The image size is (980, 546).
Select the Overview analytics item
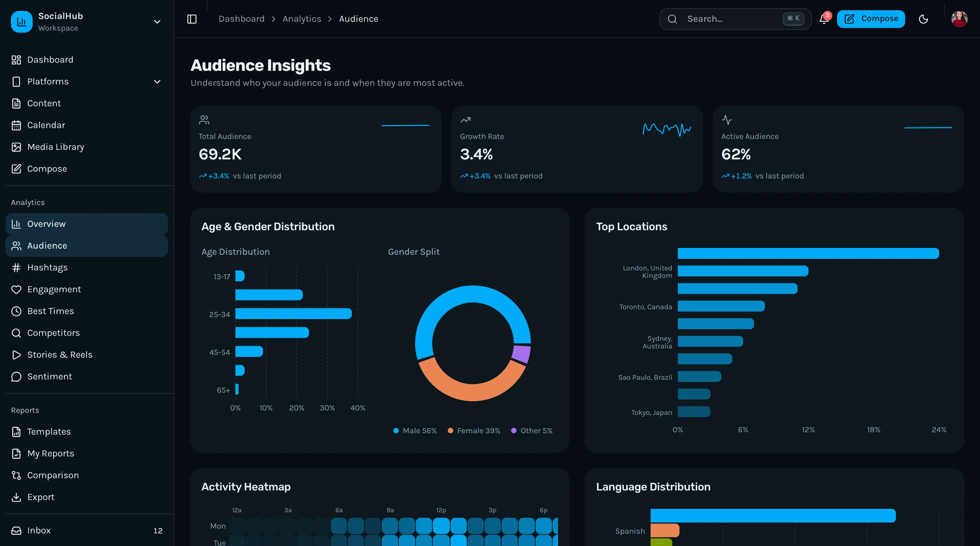[87, 224]
